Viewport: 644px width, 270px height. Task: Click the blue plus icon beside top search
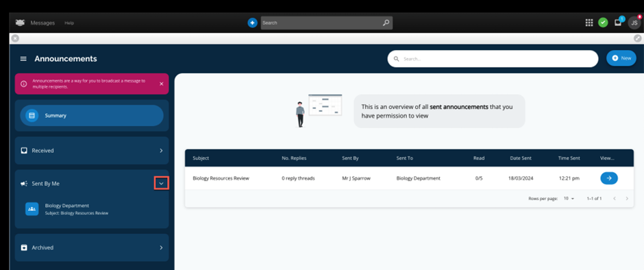pos(252,23)
